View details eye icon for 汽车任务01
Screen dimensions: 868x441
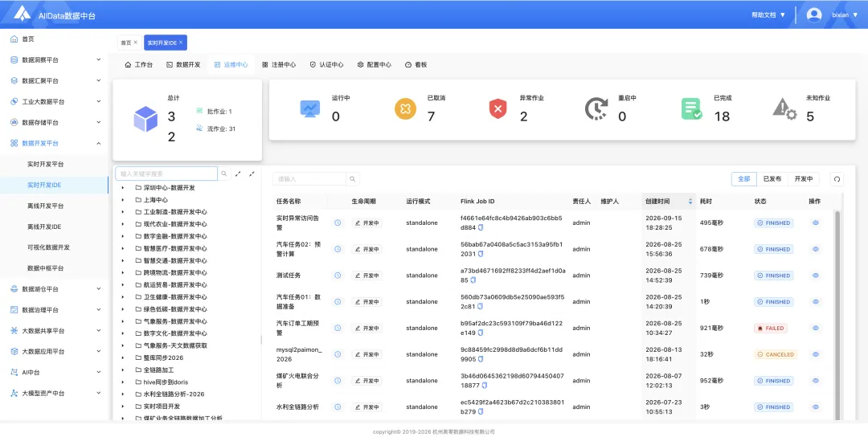click(x=816, y=301)
